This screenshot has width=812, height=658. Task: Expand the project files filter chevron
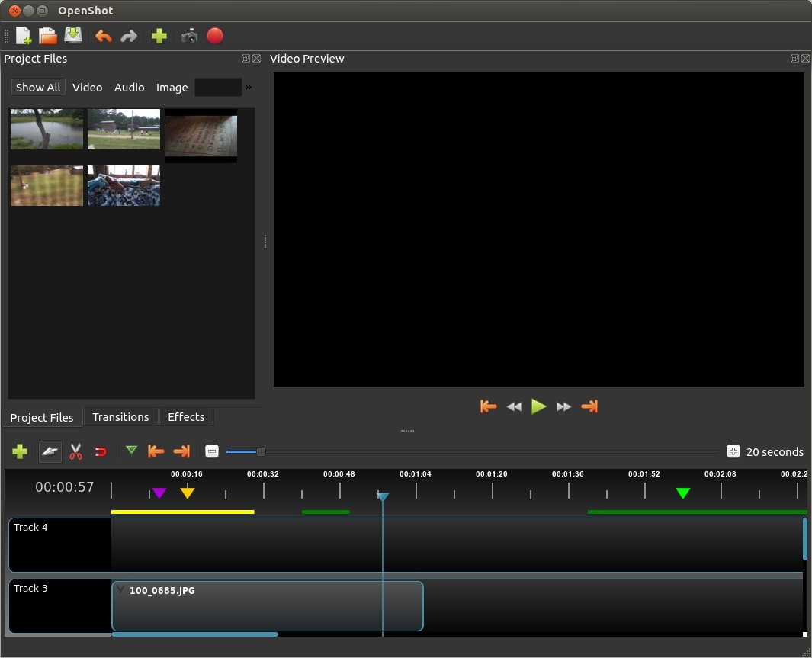[x=249, y=88]
